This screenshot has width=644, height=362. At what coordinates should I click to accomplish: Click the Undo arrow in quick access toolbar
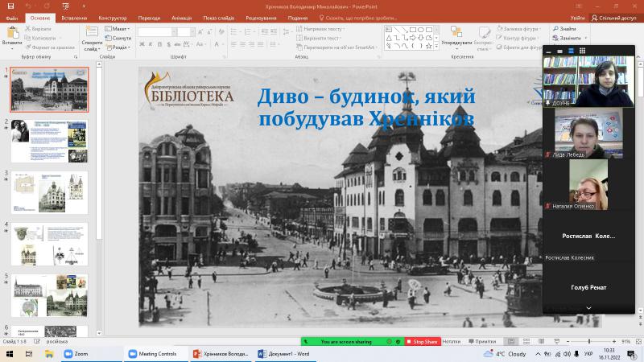(28, 6)
